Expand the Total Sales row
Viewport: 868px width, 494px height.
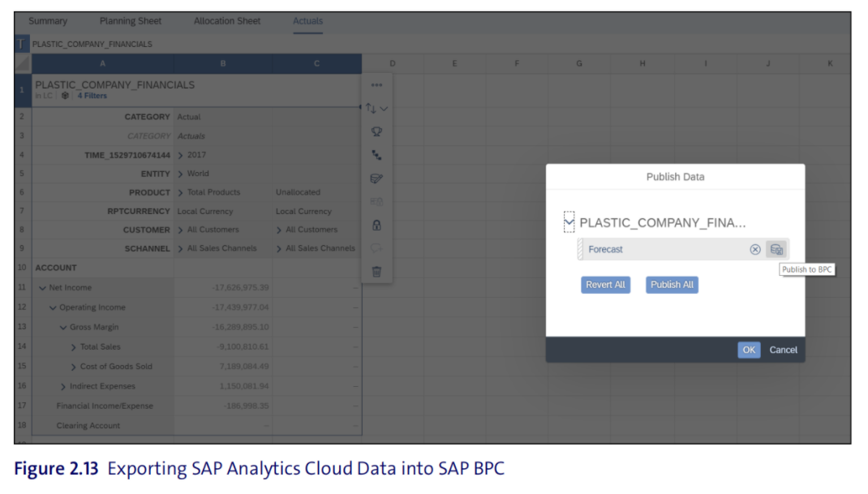pyautogui.click(x=74, y=347)
